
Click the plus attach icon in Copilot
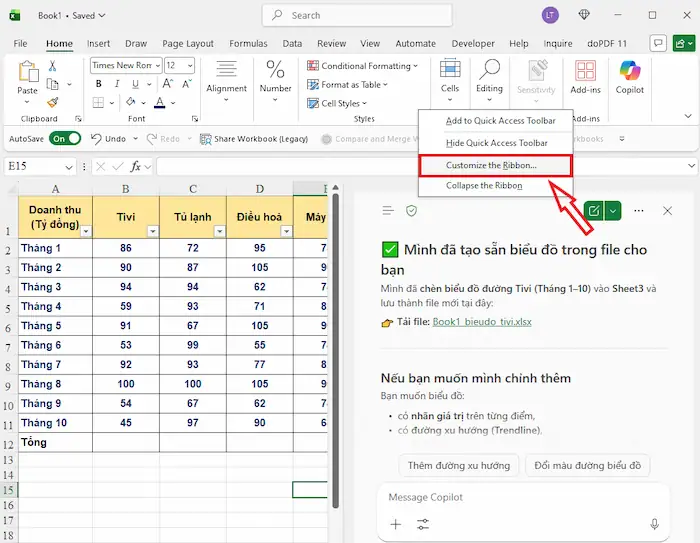click(396, 524)
